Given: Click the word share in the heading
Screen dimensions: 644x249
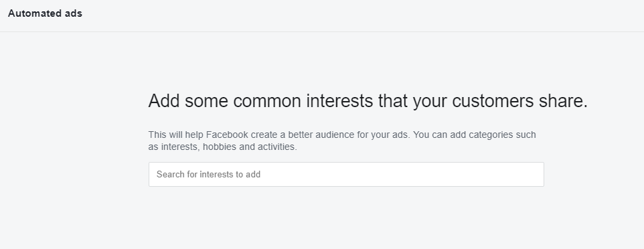Looking at the screenshot, I should 563,100.
